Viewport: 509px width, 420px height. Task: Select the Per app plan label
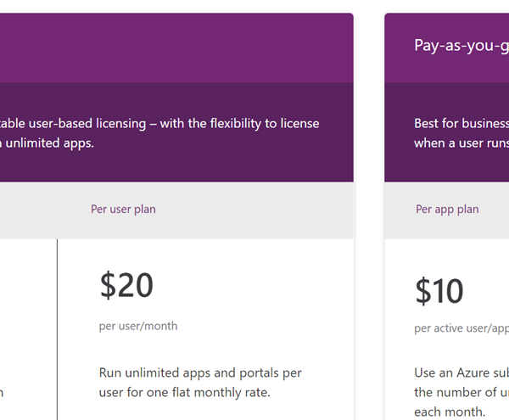pyautogui.click(x=447, y=210)
